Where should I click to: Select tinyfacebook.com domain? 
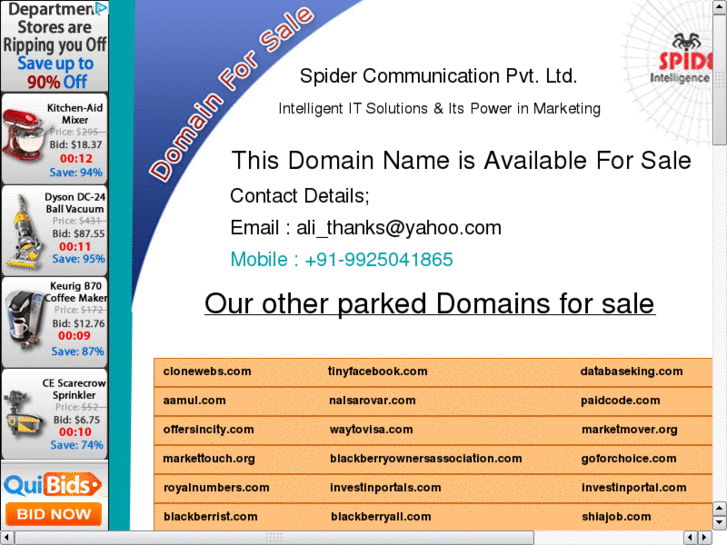click(x=377, y=371)
